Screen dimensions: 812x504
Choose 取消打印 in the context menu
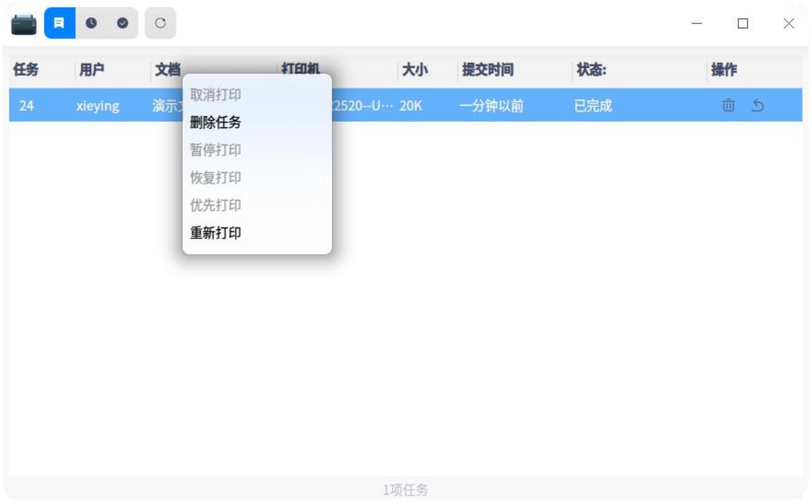point(215,95)
